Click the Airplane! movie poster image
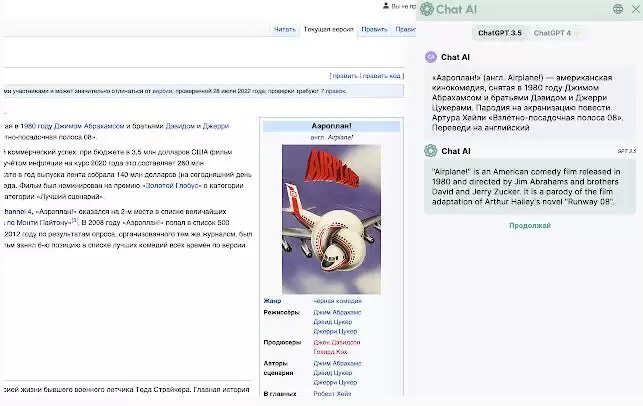This screenshot has height=406, width=643. pos(331,219)
